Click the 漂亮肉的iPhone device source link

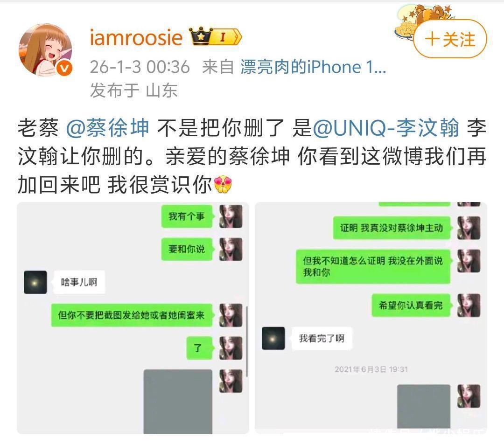pyautogui.click(x=314, y=67)
